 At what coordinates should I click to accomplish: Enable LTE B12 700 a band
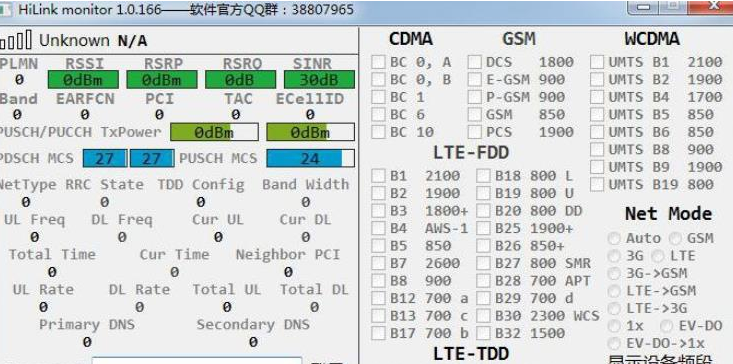click(x=378, y=298)
